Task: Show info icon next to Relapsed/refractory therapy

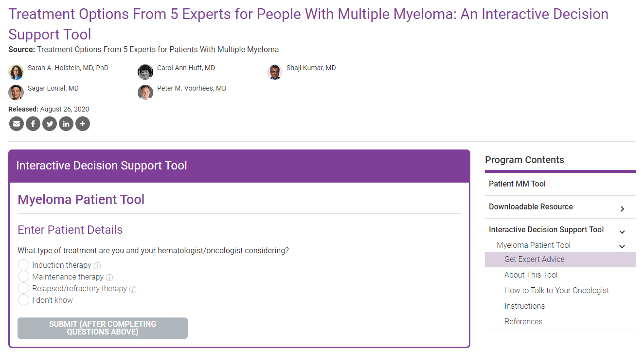Action: pos(133,289)
